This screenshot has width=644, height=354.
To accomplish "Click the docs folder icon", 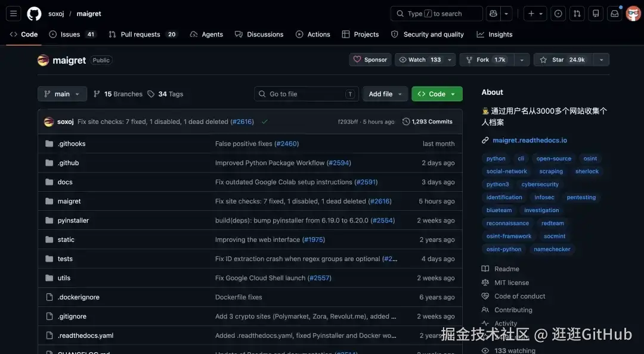I will [x=49, y=182].
